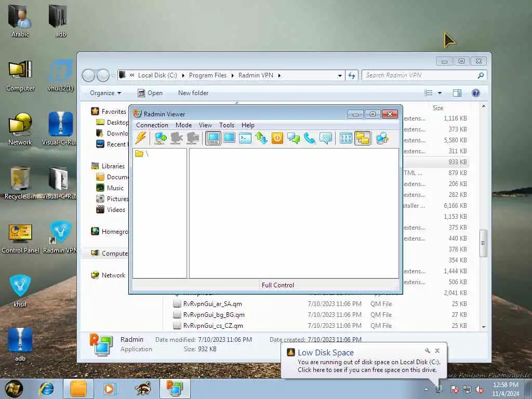Click the Organize dropdown in Explorer

click(x=105, y=93)
